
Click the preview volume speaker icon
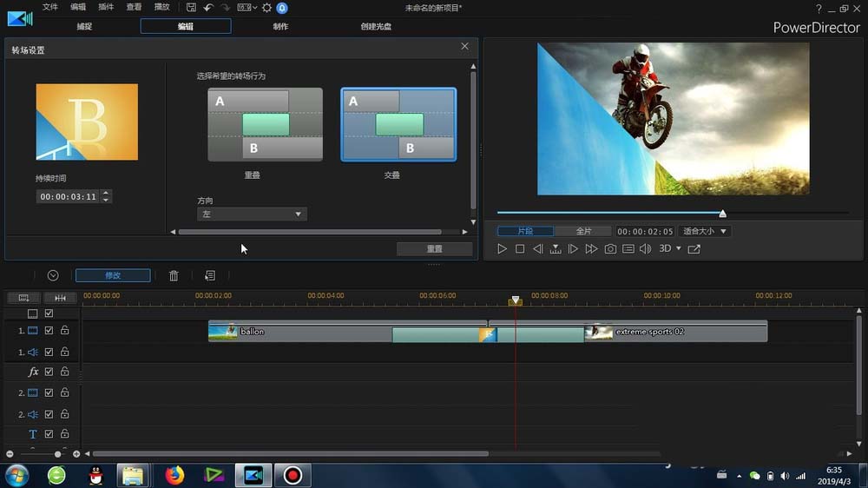click(645, 249)
